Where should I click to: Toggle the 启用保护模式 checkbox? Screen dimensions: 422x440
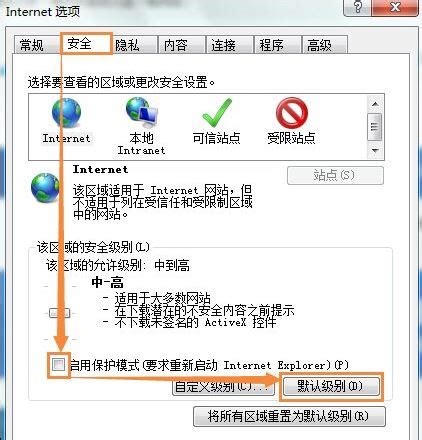click(x=58, y=365)
